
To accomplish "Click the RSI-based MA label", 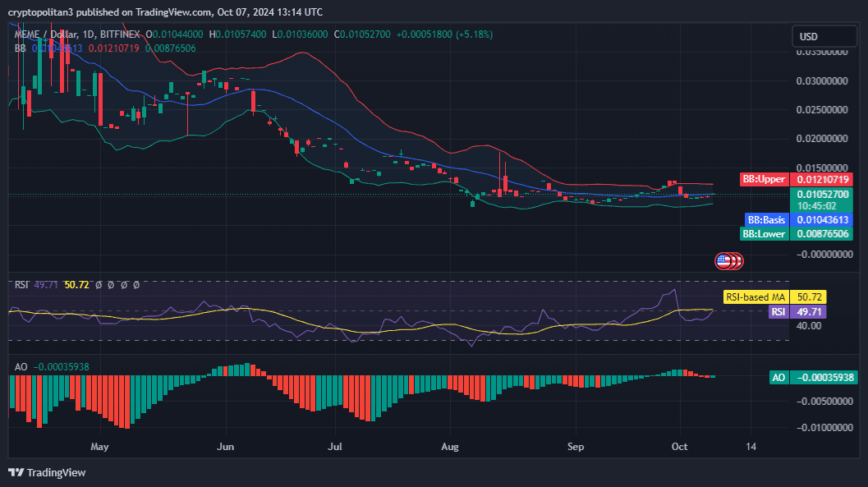I will point(755,297).
